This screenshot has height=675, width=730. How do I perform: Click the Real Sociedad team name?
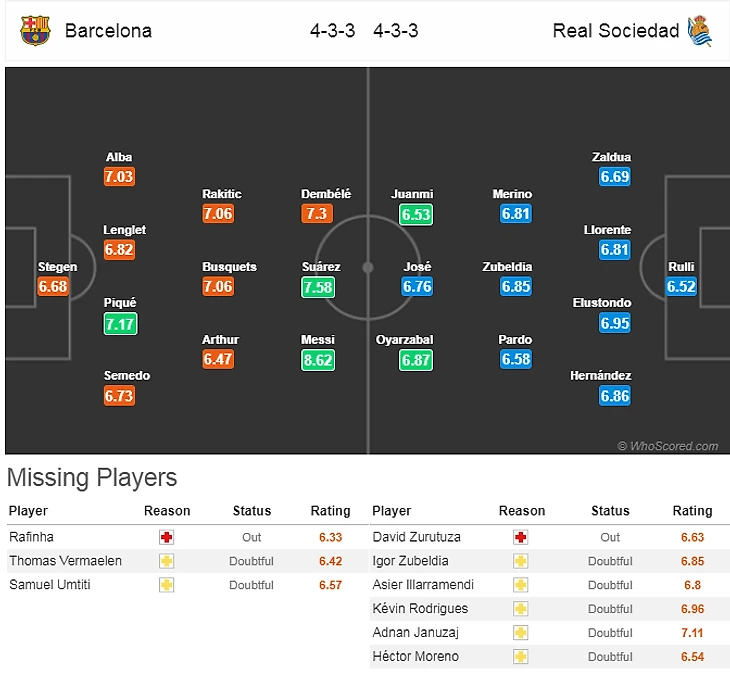click(615, 31)
